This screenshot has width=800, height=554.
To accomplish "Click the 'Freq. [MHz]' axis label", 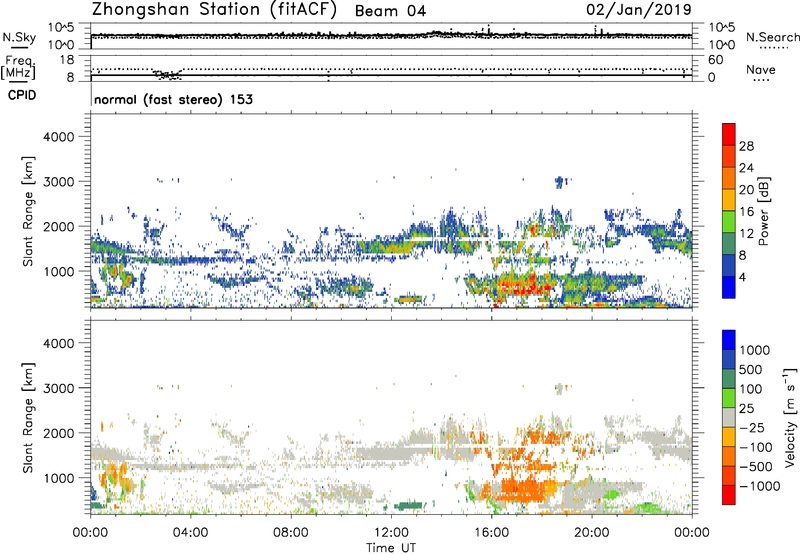I will coord(19,68).
